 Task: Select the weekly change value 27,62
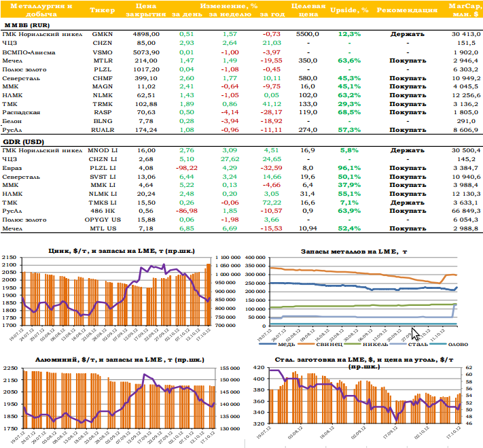tap(230, 159)
